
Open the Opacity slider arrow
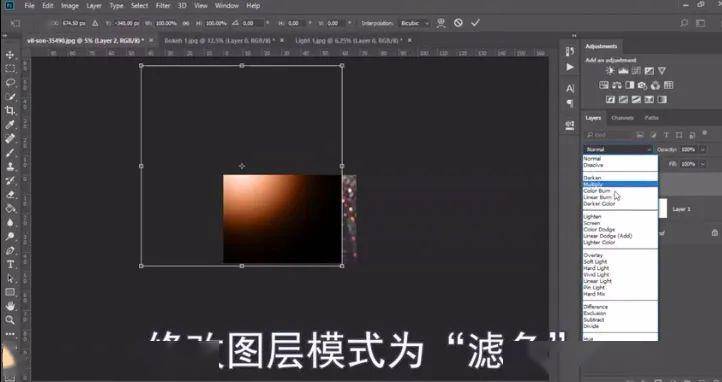click(703, 149)
